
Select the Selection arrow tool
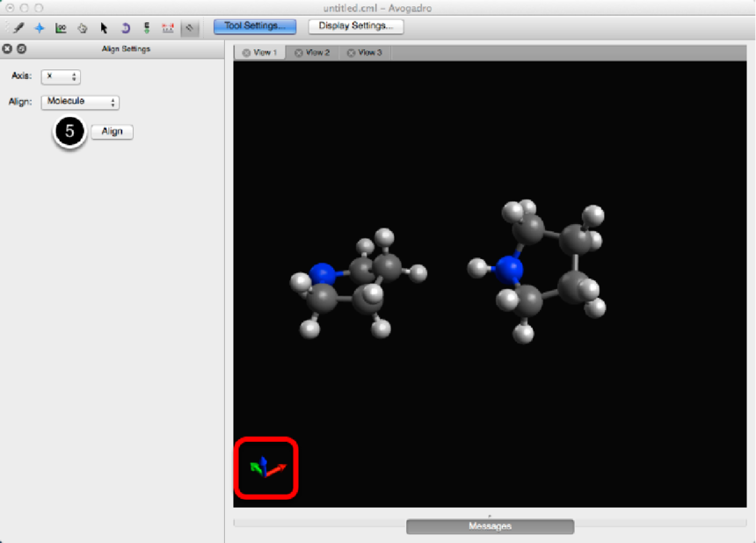point(104,27)
